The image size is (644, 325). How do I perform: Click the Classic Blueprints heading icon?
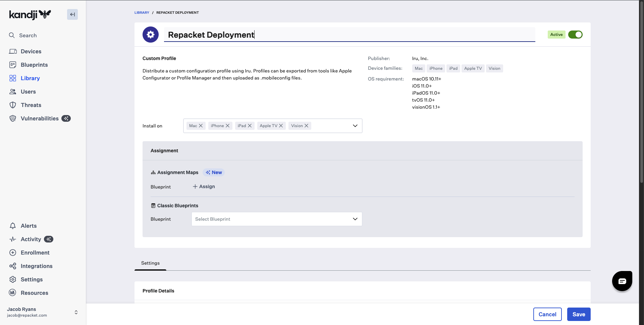tap(153, 206)
